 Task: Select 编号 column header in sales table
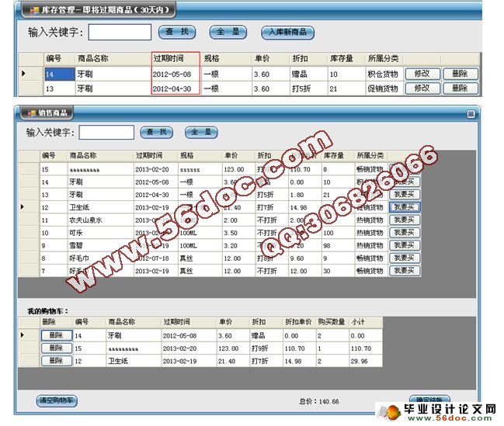point(54,155)
